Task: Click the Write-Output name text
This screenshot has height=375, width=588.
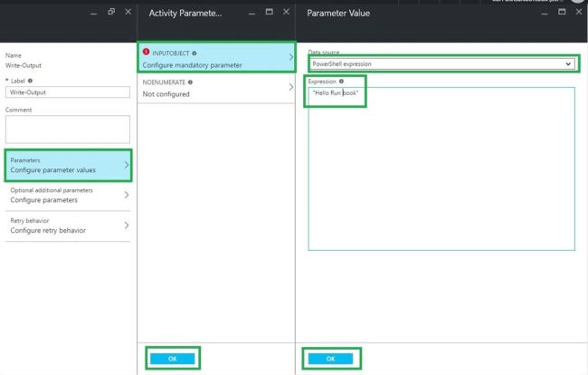Action: point(24,65)
